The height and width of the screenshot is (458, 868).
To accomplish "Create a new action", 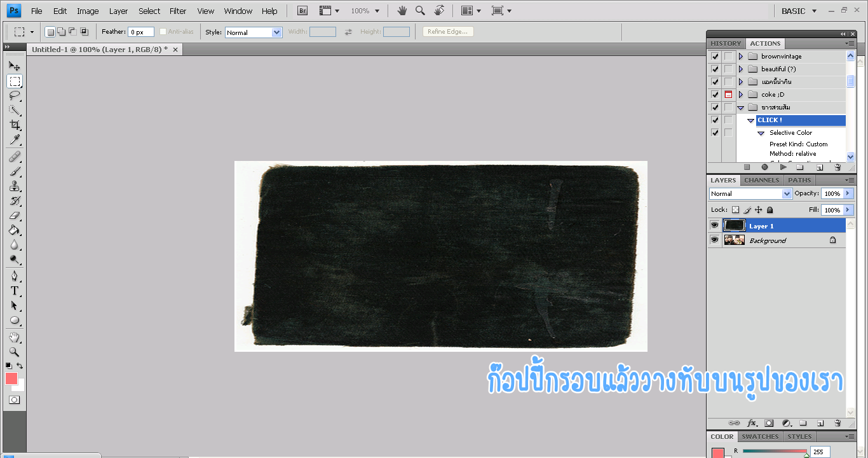I will (820, 167).
